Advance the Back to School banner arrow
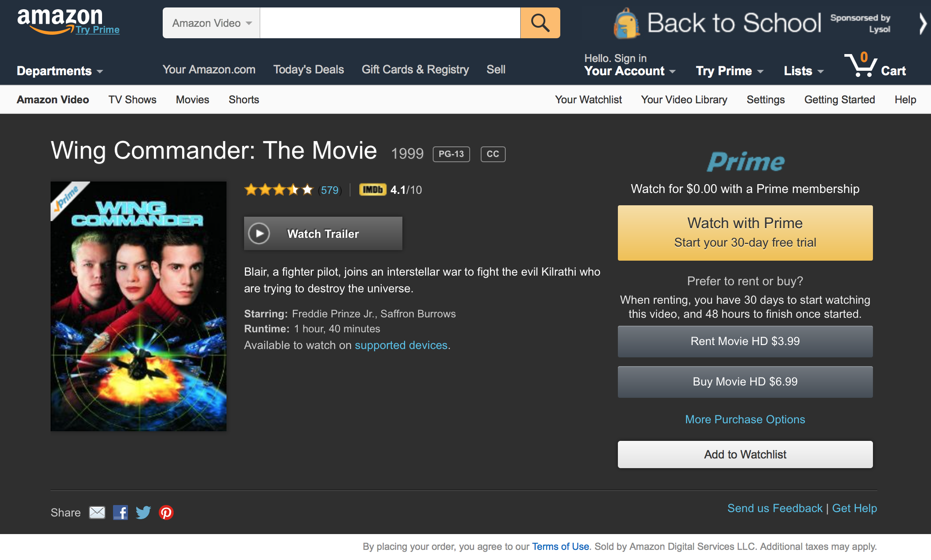Viewport: 931px width, 560px height. pyautogui.click(x=923, y=23)
